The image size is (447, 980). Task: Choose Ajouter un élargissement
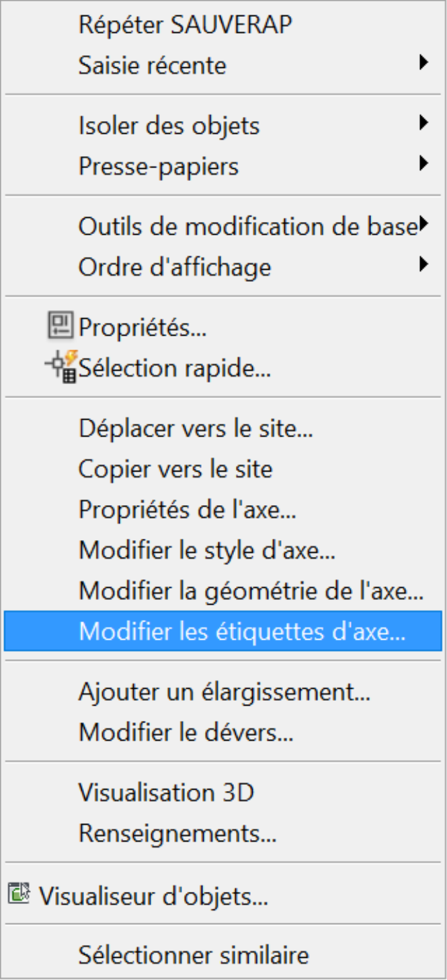click(x=223, y=691)
